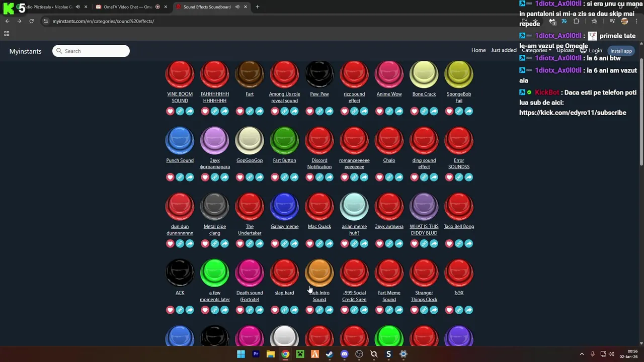This screenshot has height=362, width=644.
Task: Open the Chrome apps grid shortcut
Action: point(7,34)
